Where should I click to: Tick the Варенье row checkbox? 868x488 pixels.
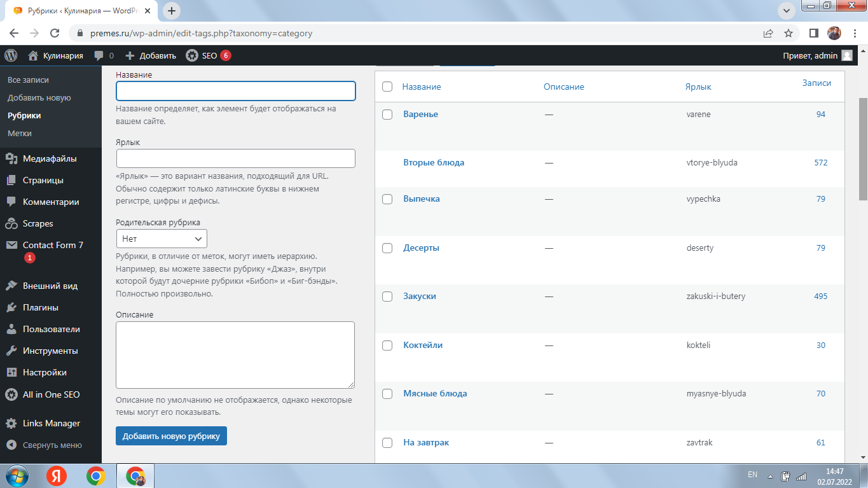point(387,115)
